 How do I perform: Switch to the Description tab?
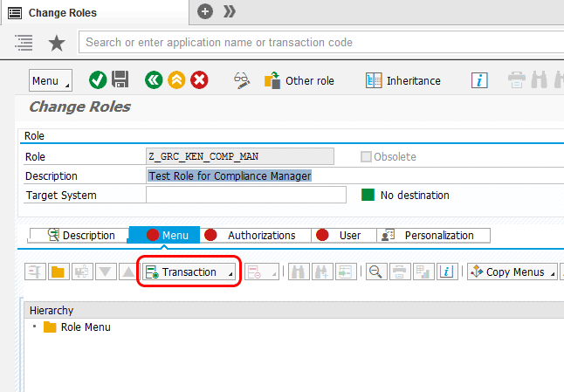pyautogui.click(x=79, y=235)
